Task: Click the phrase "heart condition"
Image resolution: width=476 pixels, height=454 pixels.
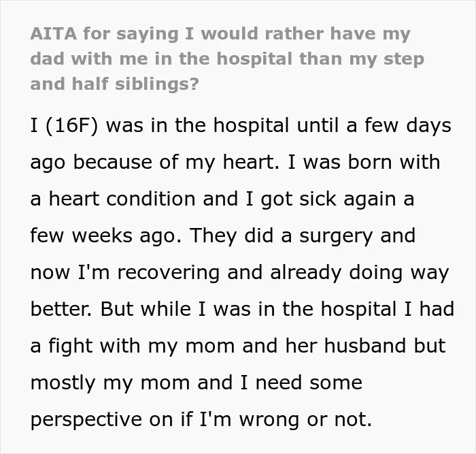Action: [x=122, y=199]
